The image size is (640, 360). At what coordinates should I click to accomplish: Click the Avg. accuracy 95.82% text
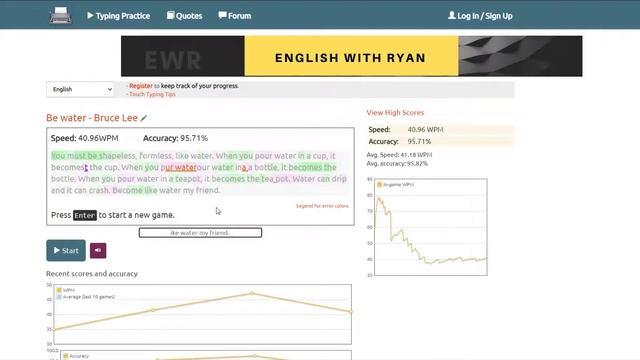(x=397, y=164)
